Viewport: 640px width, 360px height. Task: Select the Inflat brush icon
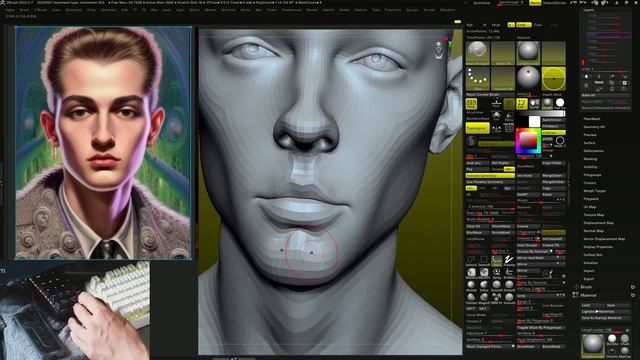click(484, 286)
